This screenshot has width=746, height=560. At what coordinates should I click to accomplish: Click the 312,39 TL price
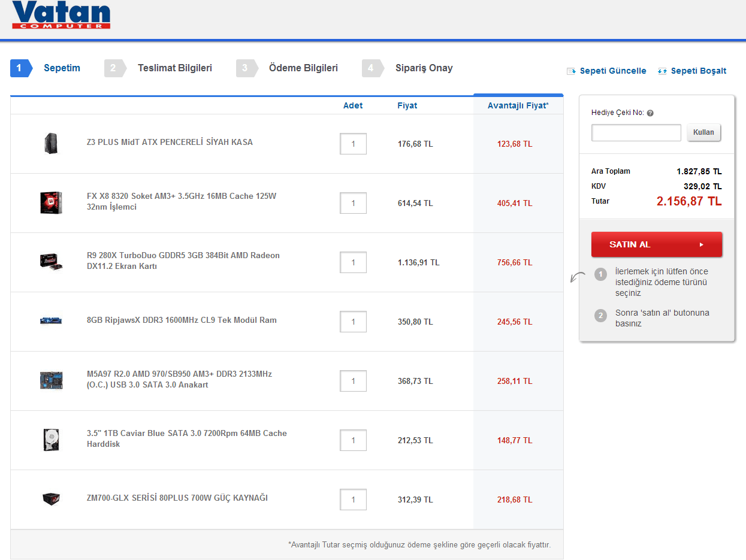click(x=415, y=500)
